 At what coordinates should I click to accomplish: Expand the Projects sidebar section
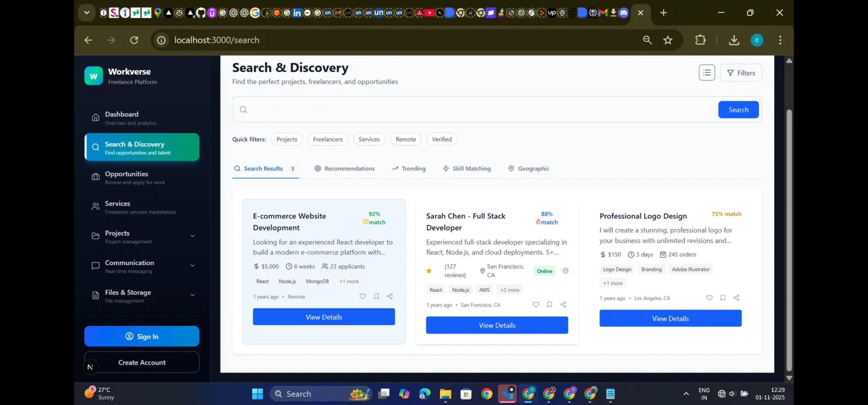tap(192, 236)
